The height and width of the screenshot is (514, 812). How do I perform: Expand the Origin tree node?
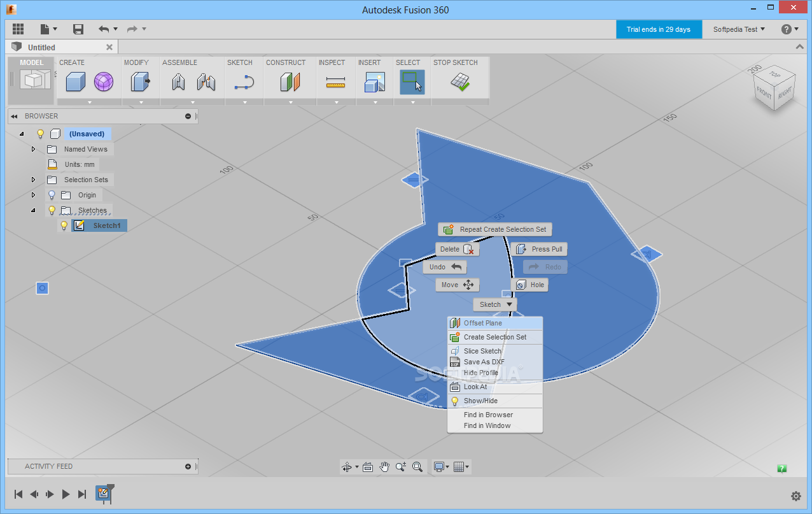pos(34,195)
